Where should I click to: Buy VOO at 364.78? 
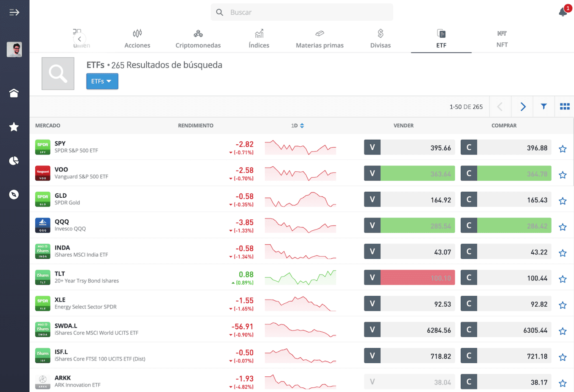tap(506, 174)
